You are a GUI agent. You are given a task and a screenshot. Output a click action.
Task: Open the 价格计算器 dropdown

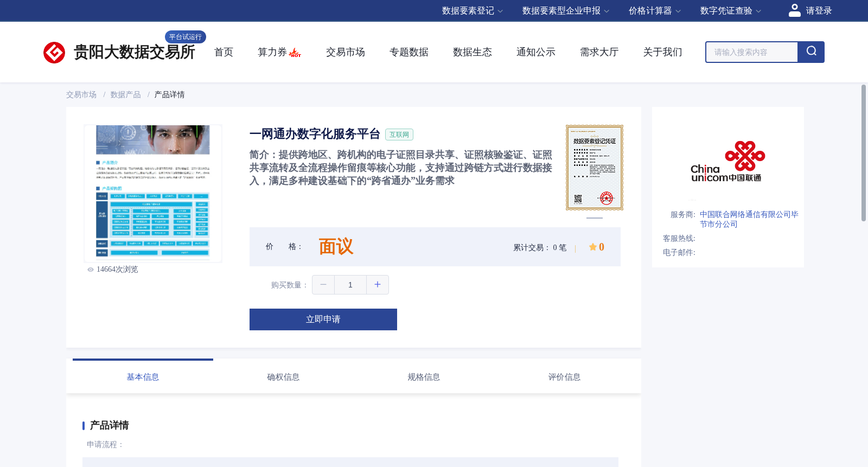pos(655,11)
